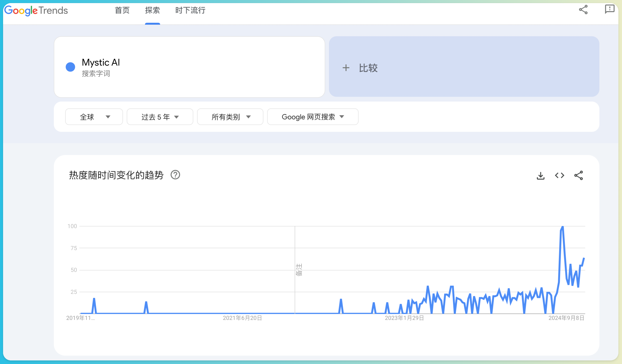The height and width of the screenshot is (364, 622).
Task: Click the 75 y-axis value
Action: (74, 248)
